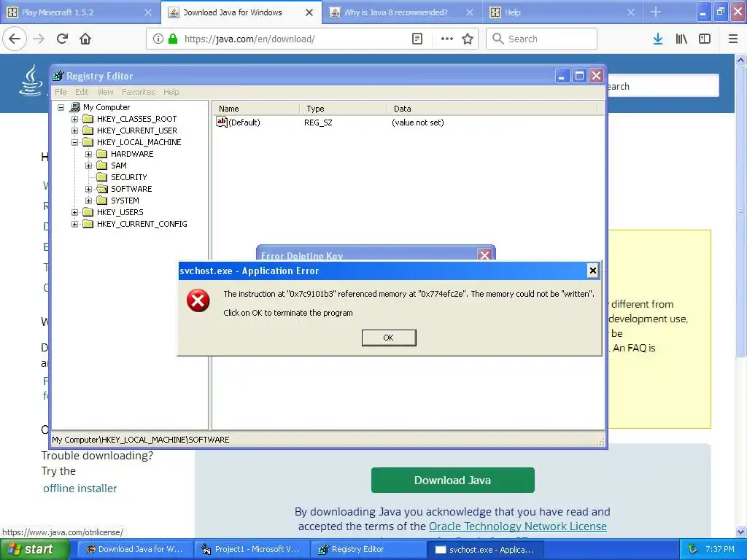Expand SOFTWARE key
Image resolution: width=747 pixels, height=560 pixels.
pyautogui.click(x=88, y=189)
